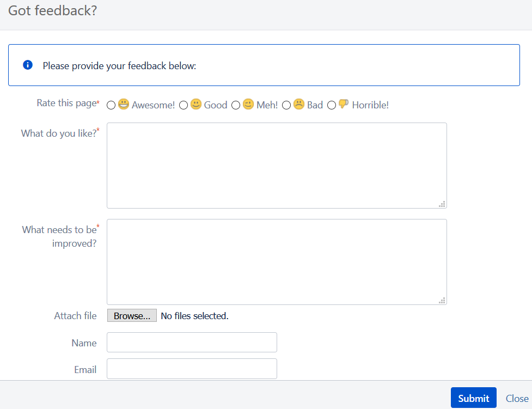Click the smiling Good emoji face

click(x=196, y=104)
